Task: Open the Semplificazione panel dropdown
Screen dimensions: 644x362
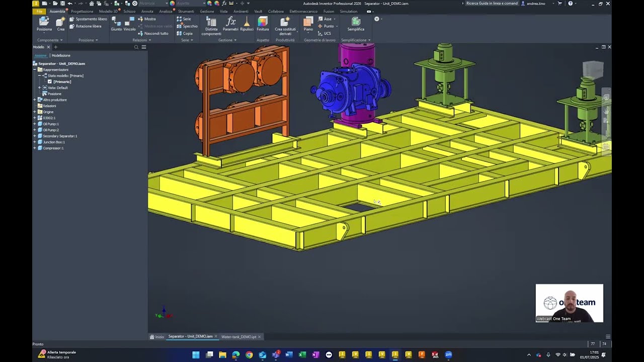Action: pos(356,40)
